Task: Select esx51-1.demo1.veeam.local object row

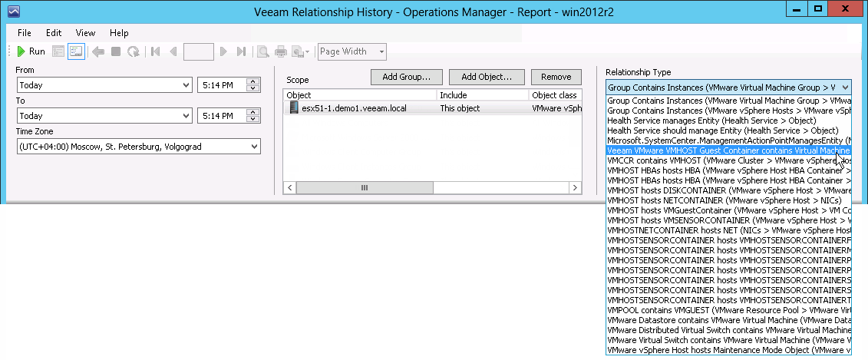Action: tap(432, 108)
